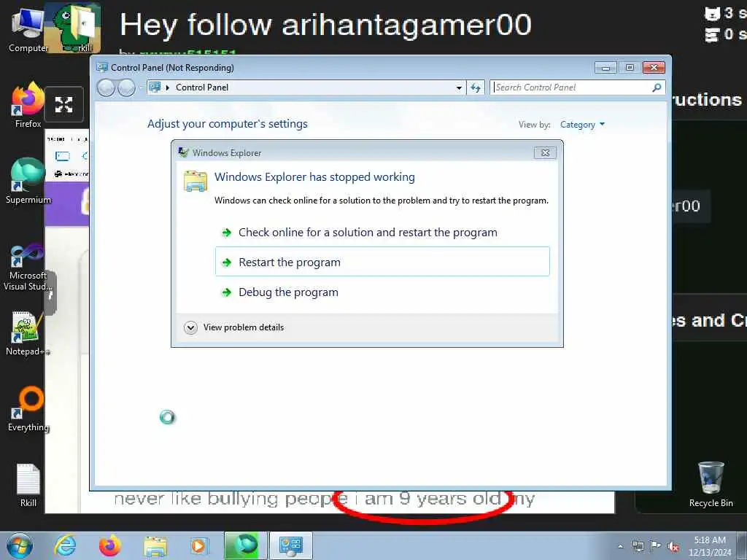
Task: Click the muted volume tray icon
Action: (x=673, y=547)
